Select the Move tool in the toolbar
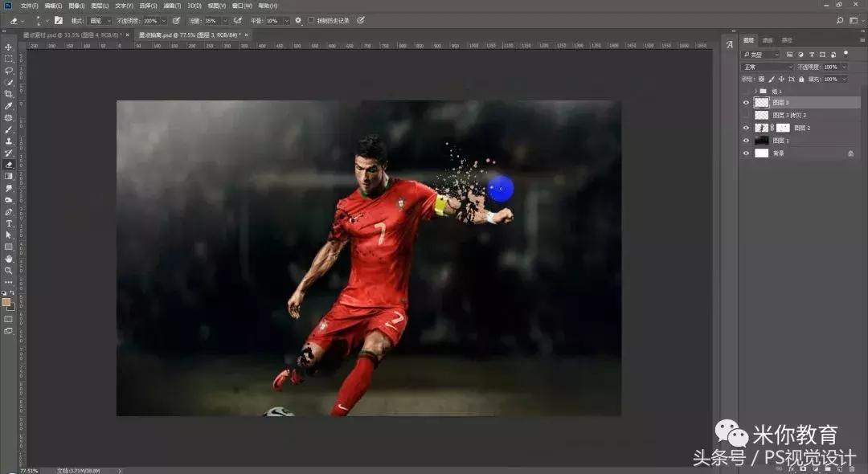This screenshot has height=474, width=868. point(9,47)
